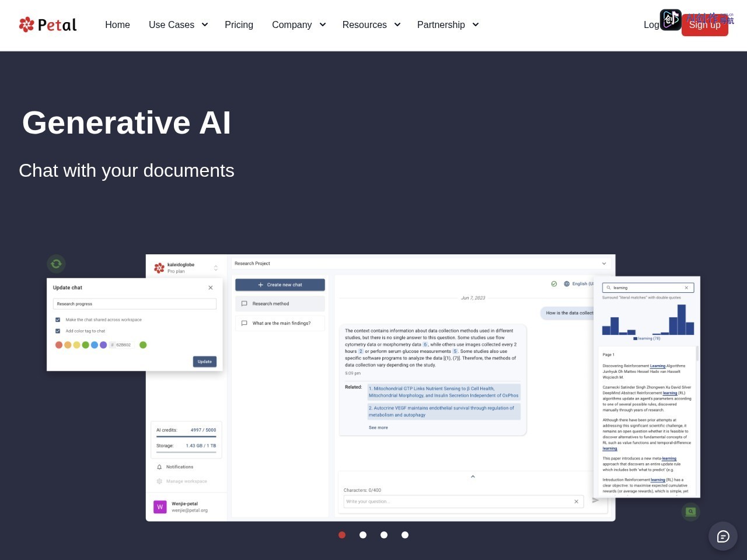Image resolution: width=747 pixels, height=560 pixels.
Task: Open the chat support bubble icon
Action: click(723, 536)
